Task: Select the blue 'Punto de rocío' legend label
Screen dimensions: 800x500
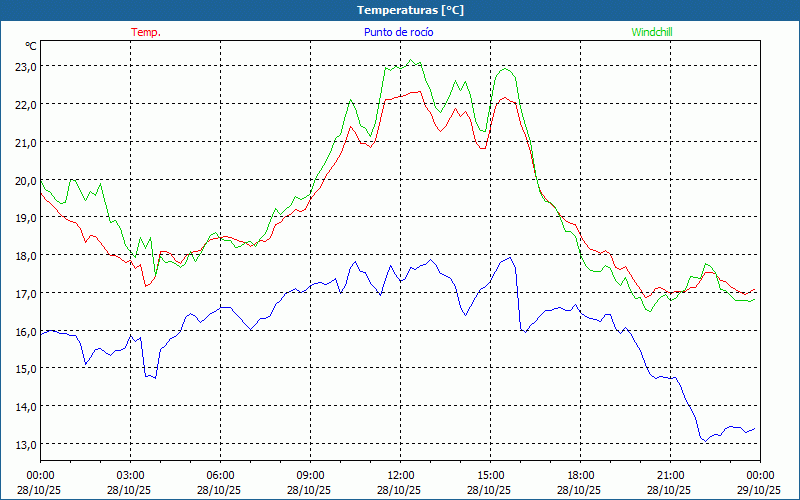Action: (399, 32)
